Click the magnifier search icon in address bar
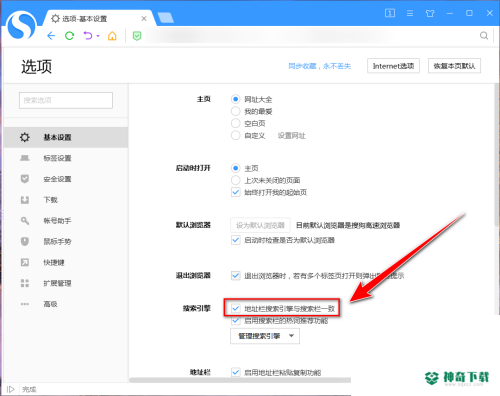This screenshot has height=396, width=500. pyautogui.click(x=484, y=36)
